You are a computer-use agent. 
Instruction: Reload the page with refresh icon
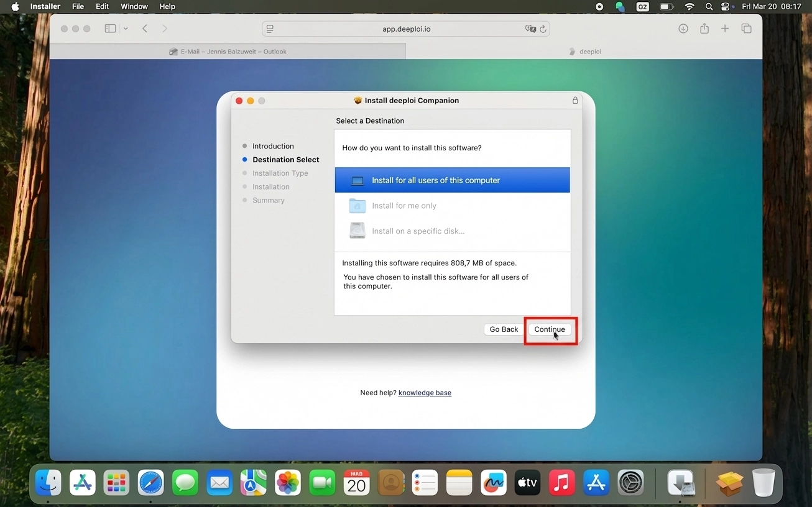pyautogui.click(x=543, y=29)
